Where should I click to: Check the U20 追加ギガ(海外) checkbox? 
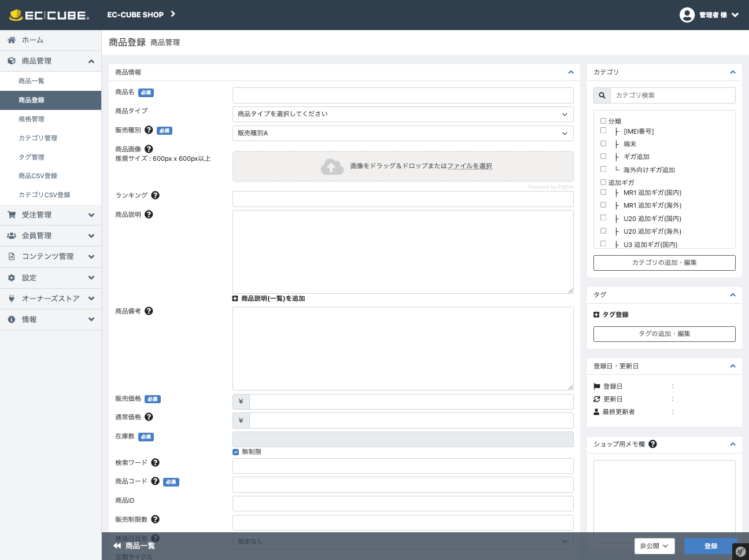(x=603, y=230)
